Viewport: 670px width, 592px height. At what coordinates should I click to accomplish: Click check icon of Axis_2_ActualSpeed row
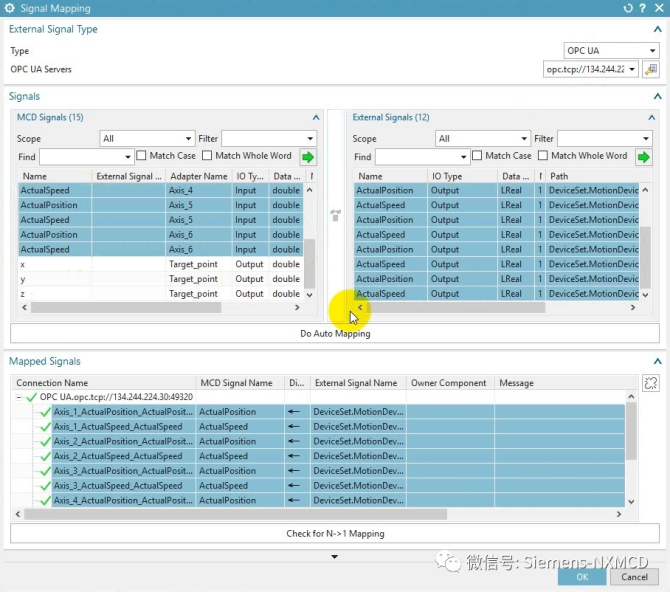coord(45,457)
